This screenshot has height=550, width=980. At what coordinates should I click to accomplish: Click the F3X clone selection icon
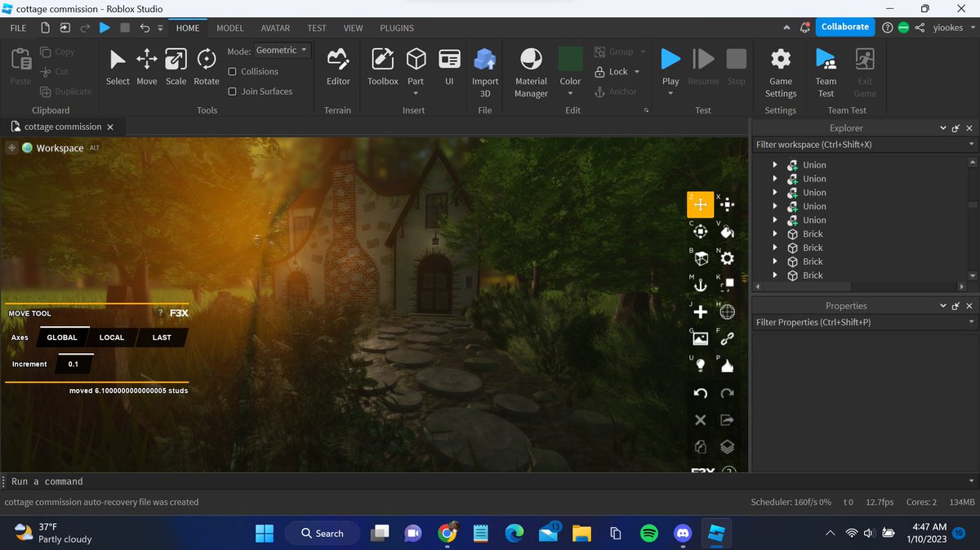tap(700, 446)
